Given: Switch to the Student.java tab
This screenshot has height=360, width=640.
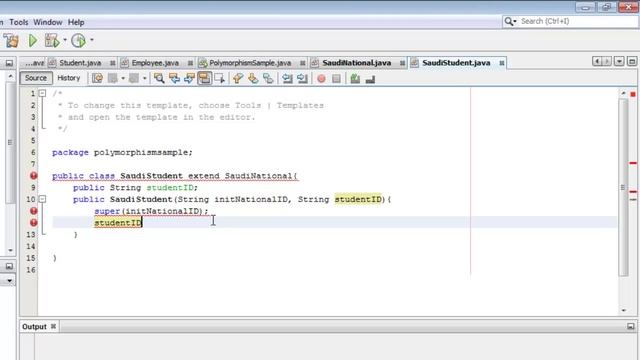Looking at the screenshot, I should [x=80, y=63].
